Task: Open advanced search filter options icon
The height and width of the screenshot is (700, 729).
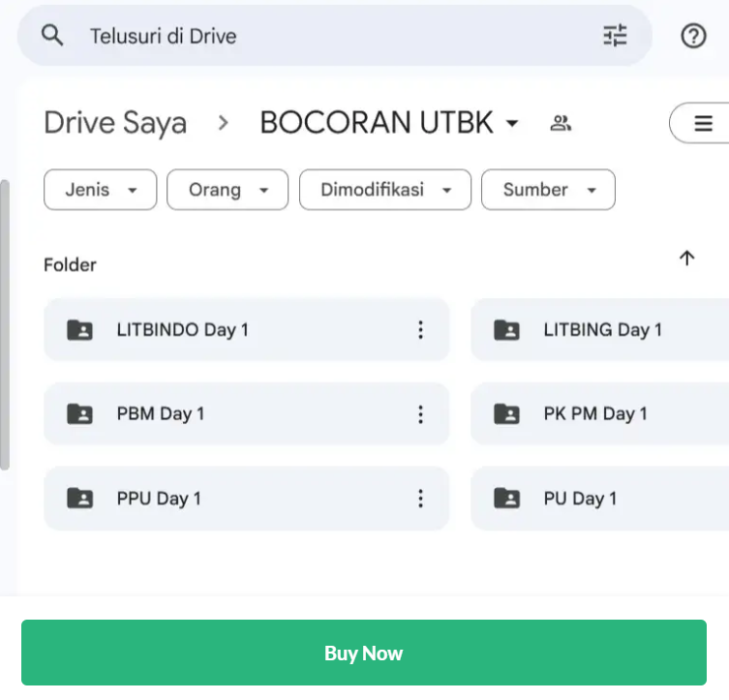Action: tap(615, 36)
